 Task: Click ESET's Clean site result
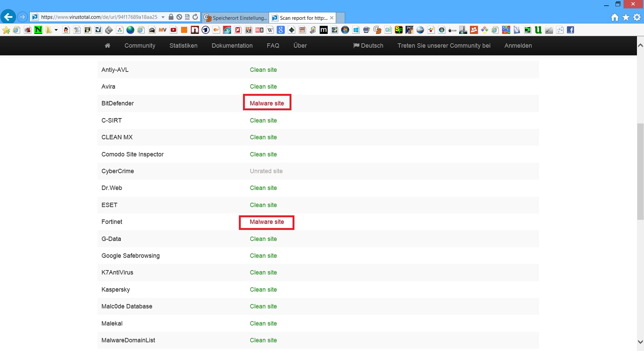coord(263,205)
